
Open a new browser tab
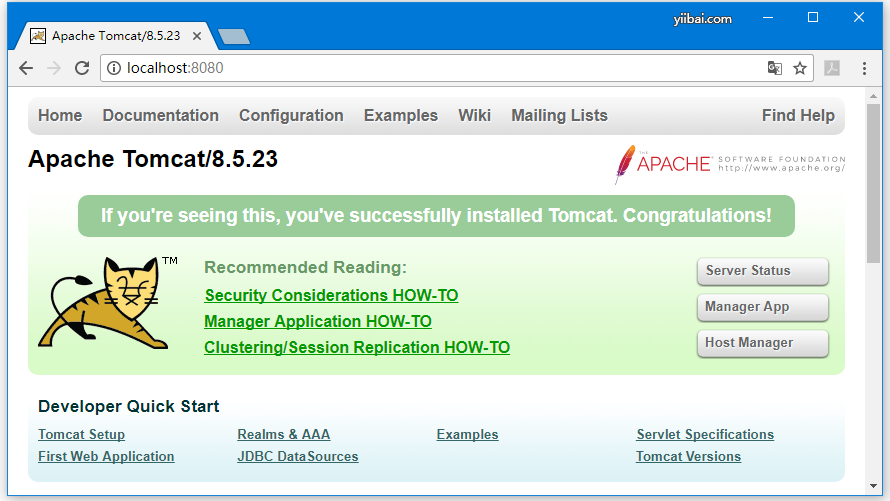pyautogui.click(x=233, y=37)
